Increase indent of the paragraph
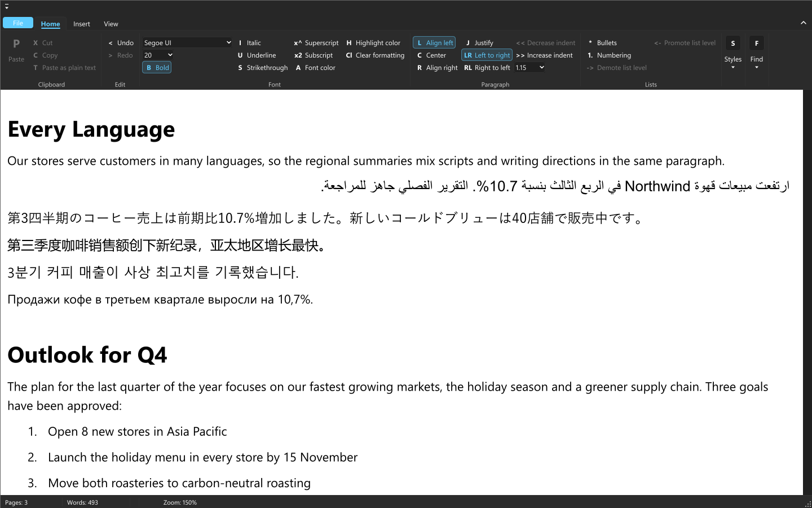 click(x=544, y=55)
